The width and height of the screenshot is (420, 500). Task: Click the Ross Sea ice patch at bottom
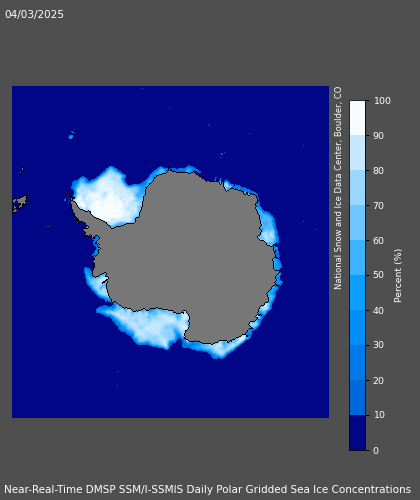pos(147,327)
